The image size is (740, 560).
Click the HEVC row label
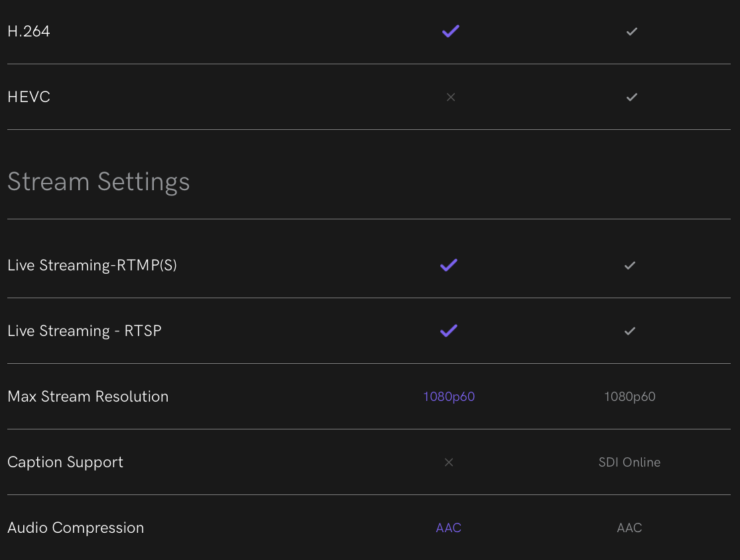(x=29, y=97)
